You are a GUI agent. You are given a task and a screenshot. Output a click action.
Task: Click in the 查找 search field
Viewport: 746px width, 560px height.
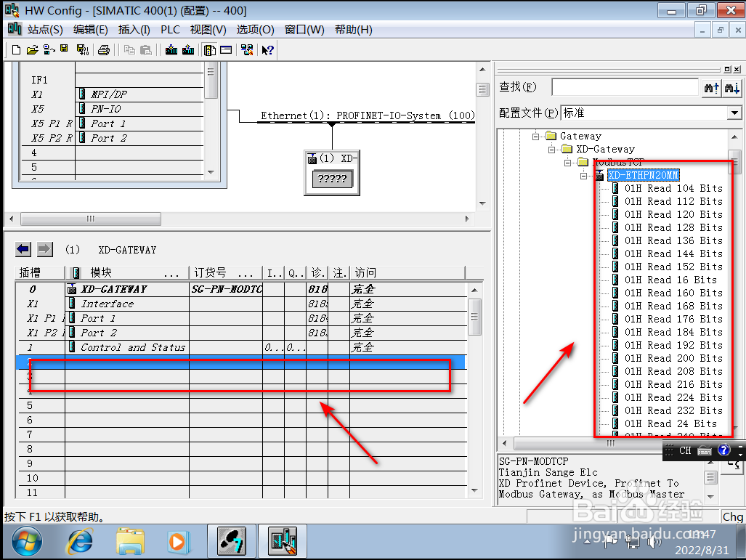[x=625, y=88]
